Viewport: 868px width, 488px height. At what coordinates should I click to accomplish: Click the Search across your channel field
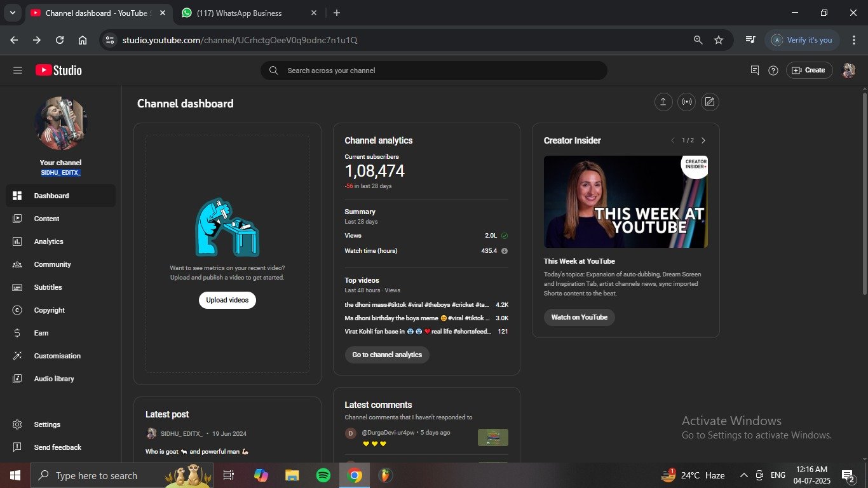434,71
